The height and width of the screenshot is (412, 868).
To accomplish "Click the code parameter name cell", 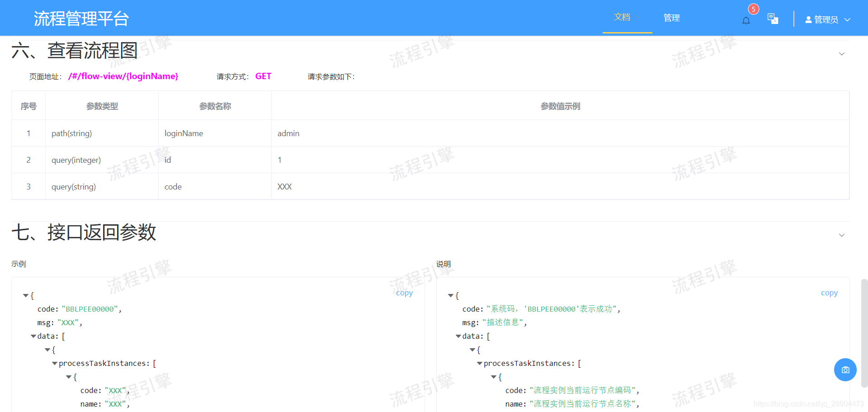I will (215, 187).
